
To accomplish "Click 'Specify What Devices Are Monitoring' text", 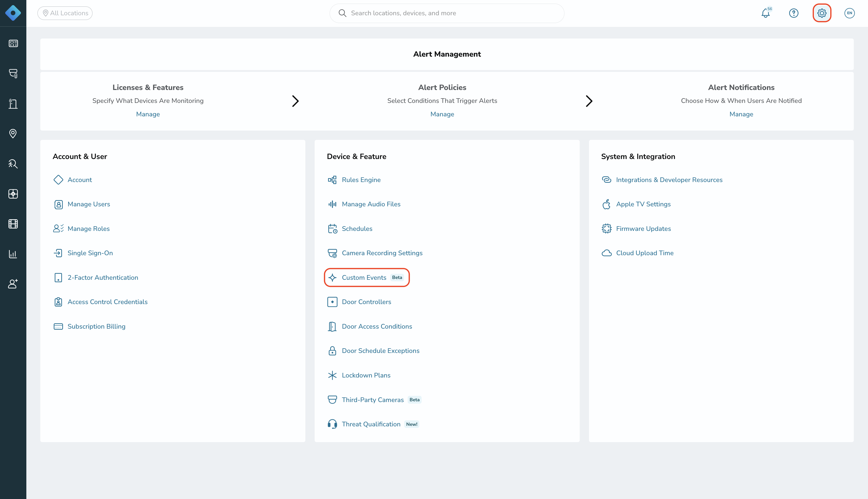I will (148, 101).
